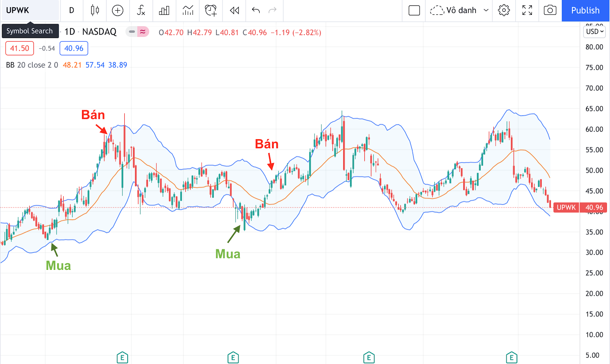Undo the last chart action

[x=256, y=10]
